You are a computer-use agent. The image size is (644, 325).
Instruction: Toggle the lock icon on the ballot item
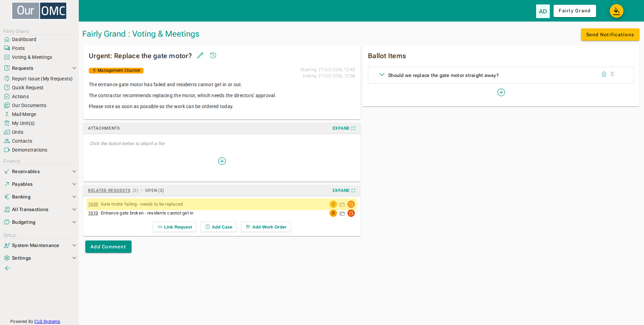tap(604, 74)
